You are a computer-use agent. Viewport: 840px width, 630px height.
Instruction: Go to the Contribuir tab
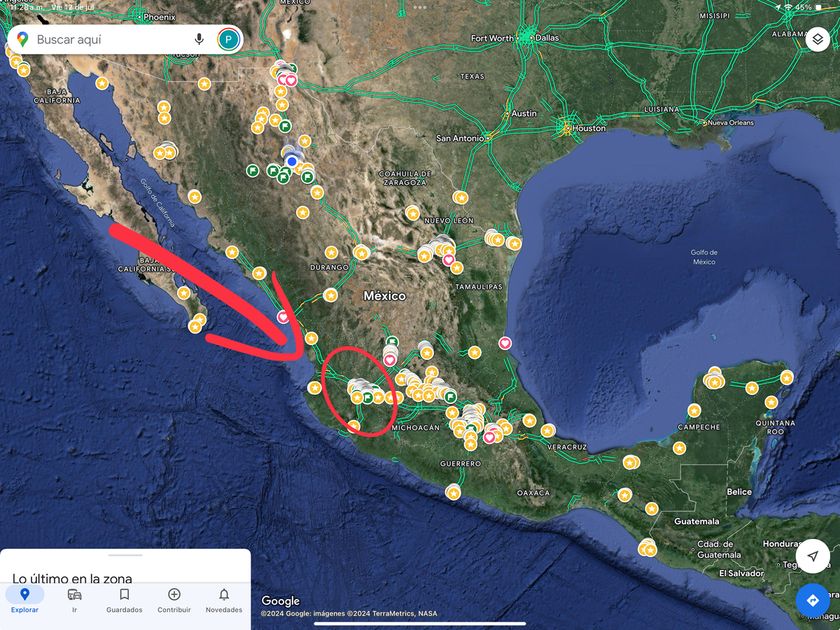point(174,600)
